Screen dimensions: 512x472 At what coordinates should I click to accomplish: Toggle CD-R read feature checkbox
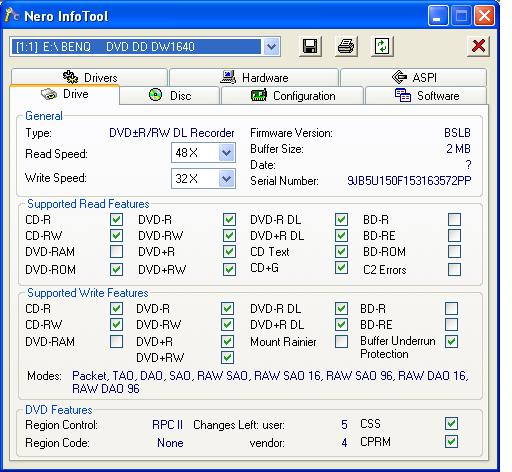(x=116, y=220)
